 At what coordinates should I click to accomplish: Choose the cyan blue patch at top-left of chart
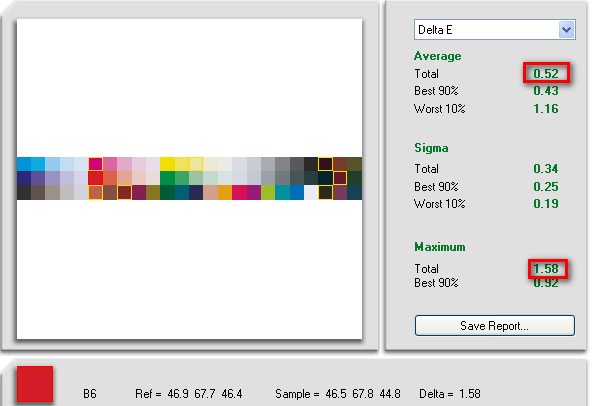pyautogui.click(x=24, y=164)
